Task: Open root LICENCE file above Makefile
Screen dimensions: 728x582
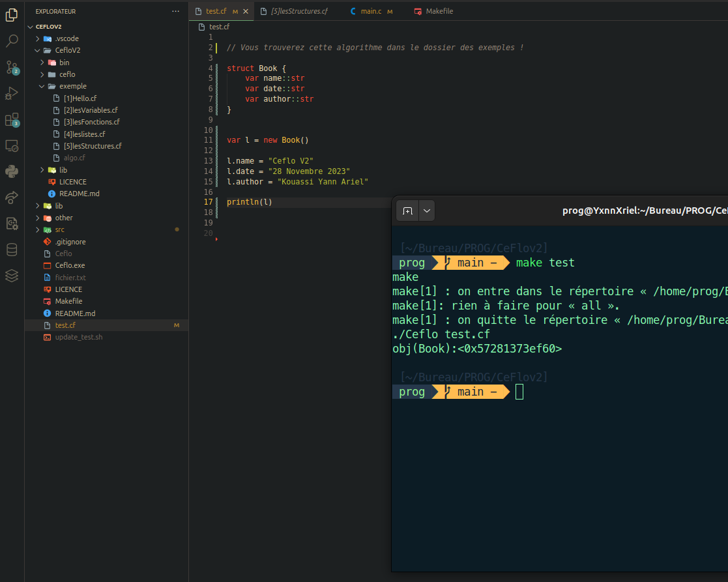Action: tap(68, 289)
